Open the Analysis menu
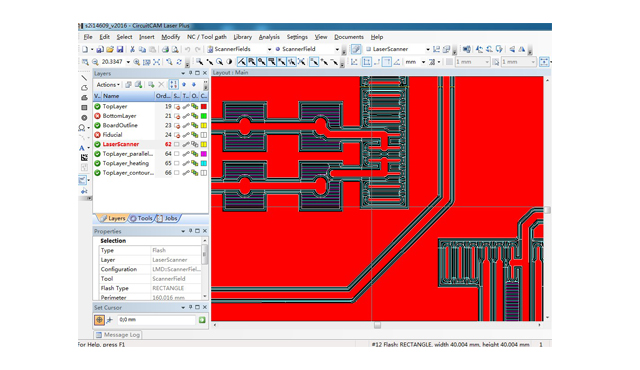640x370 pixels. [269, 37]
